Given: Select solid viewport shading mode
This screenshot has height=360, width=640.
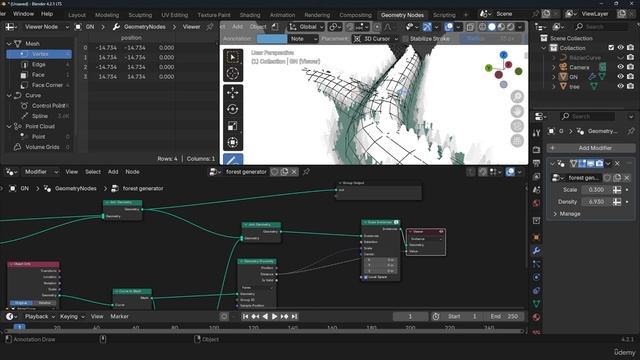Looking at the screenshot, I should (x=492, y=27).
